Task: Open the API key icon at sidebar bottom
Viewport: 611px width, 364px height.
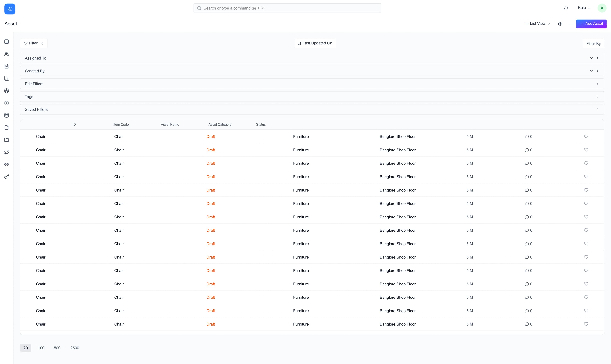Action: 6,176
